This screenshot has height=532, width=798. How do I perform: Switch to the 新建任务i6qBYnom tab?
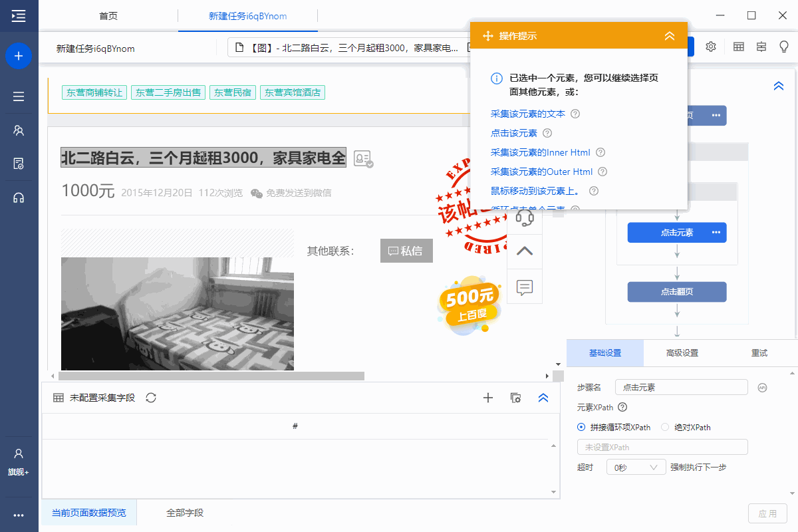pyautogui.click(x=248, y=16)
